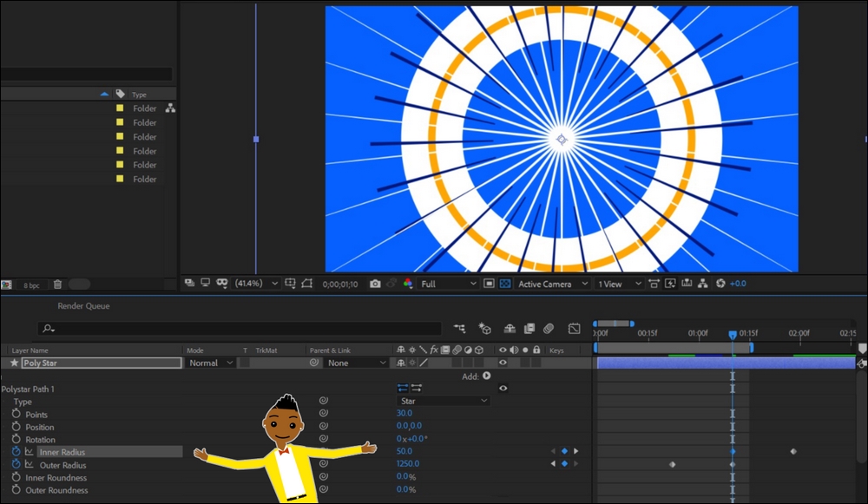This screenshot has width=868, height=504.
Task: Click the Reset Exposure icon
Action: (x=720, y=284)
